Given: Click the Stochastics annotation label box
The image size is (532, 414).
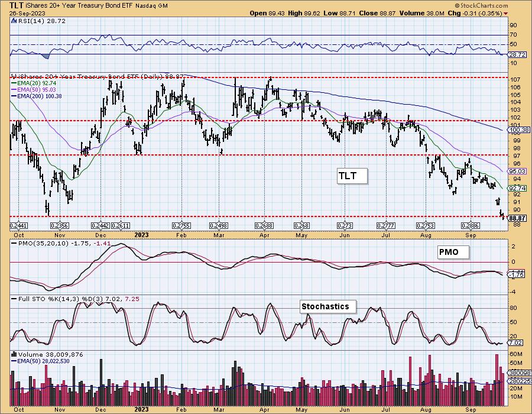Looking at the screenshot, I should (328, 306).
